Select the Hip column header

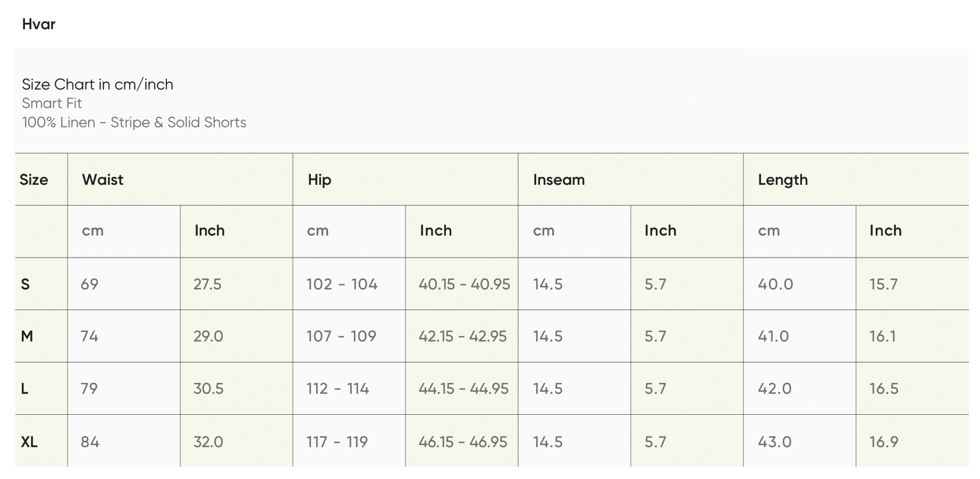click(319, 180)
